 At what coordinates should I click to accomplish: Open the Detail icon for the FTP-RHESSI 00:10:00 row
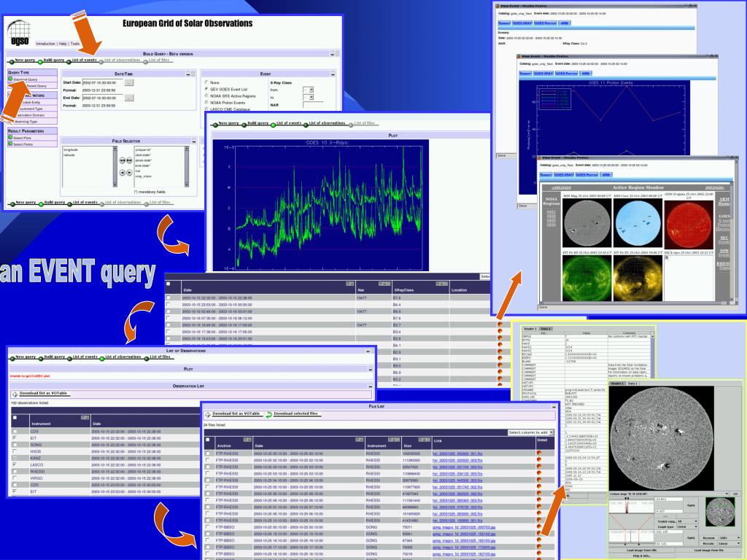[x=539, y=454]
